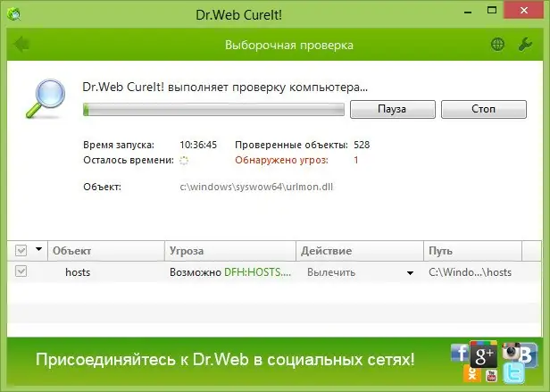The height and width of the screenshot is (392, 550).
Task: Sort by the Путь column header
Action: 473,251
